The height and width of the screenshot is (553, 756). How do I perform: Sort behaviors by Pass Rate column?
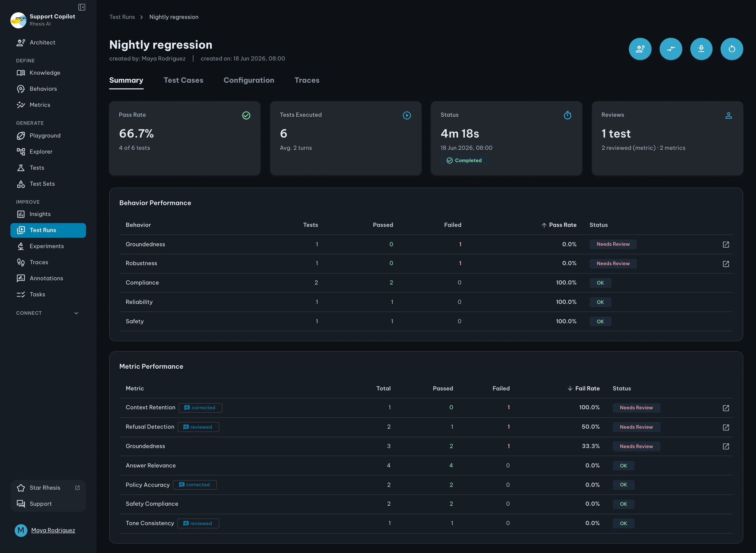click(x=559, y=225)
